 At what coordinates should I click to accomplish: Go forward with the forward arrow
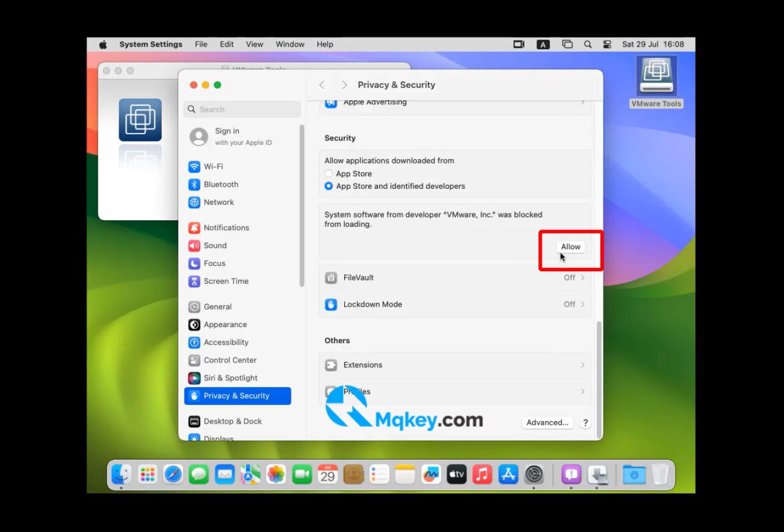[344, 85]
